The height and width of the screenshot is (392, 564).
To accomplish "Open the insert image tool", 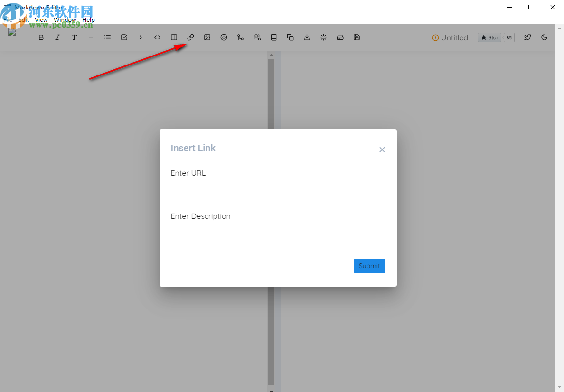I will (207, 37).
